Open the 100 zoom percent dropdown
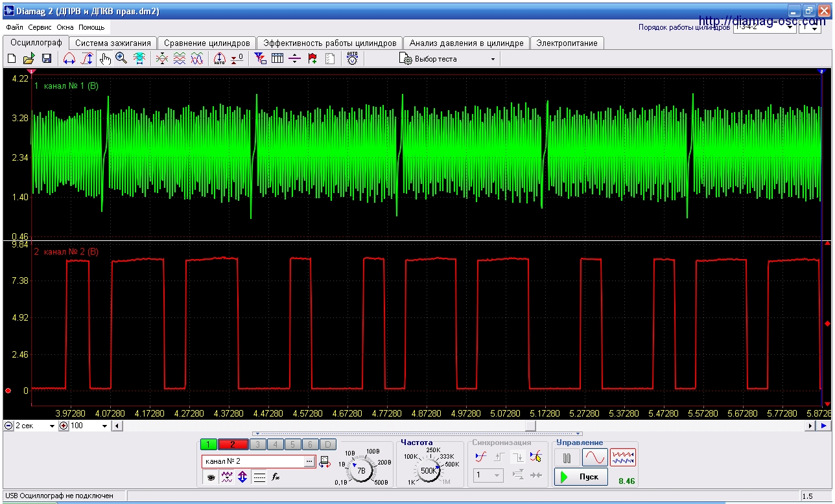The height and width of the screenshot is (504, 835). 104,426
